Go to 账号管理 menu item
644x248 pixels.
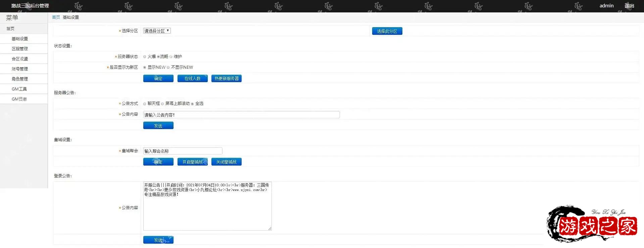(20, 69)
